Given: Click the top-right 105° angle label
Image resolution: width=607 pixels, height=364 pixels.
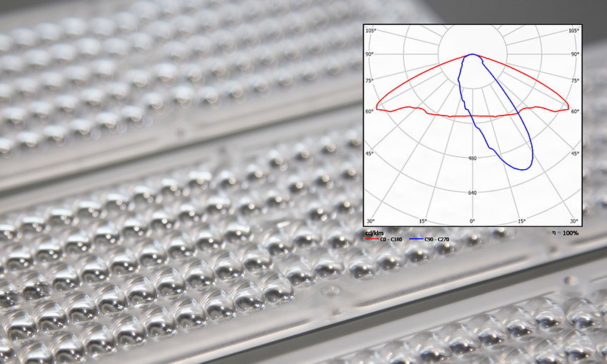Looking at the screenshot, I should tap(574, 31).
